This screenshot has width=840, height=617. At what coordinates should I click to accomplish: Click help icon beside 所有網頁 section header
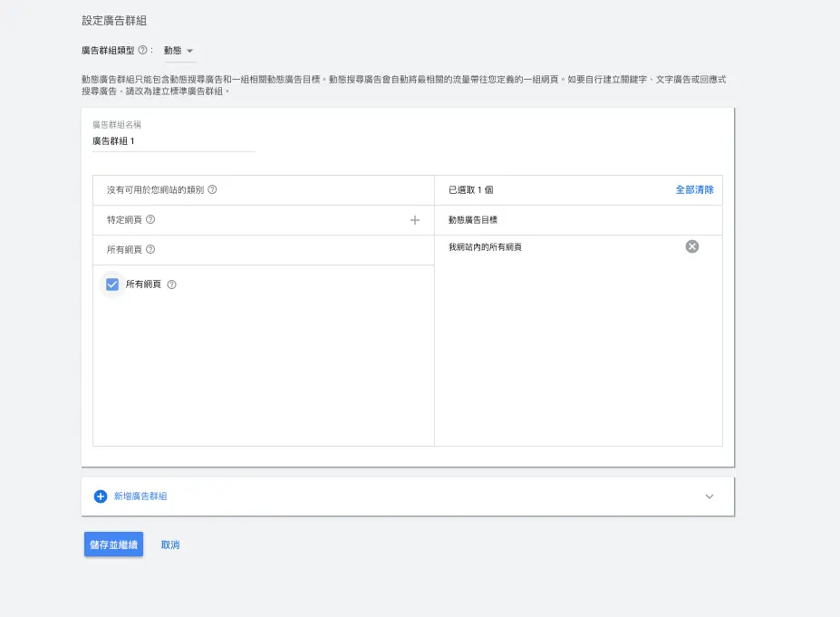tap(150, 249)
